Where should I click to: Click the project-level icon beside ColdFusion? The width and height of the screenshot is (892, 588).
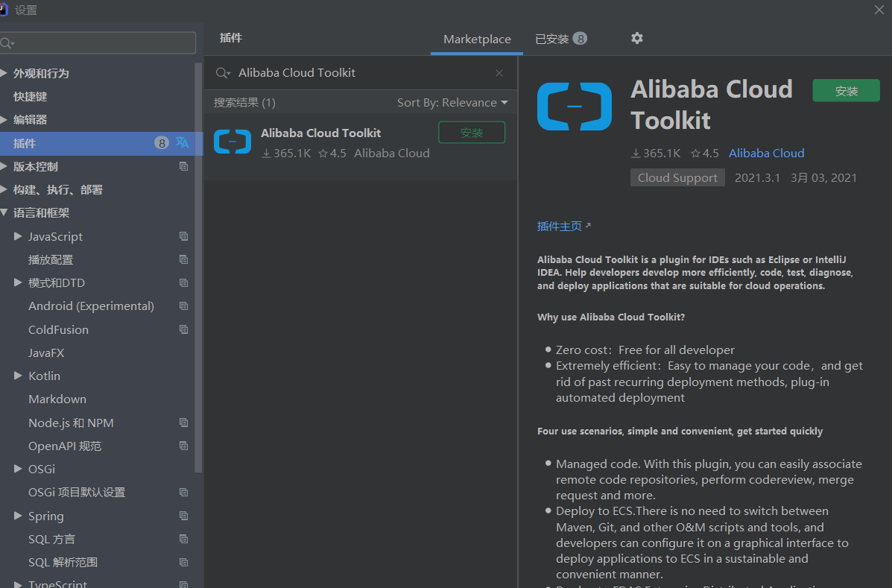click(x=183, y=330)
